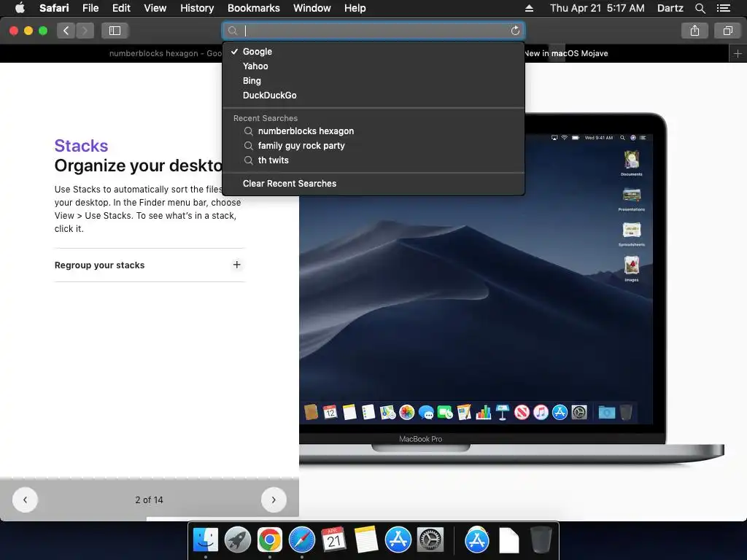This screenshot has height=560, width=747.
Task: Switch to numberblocks hexagon tab
Action: click(166, 53)
